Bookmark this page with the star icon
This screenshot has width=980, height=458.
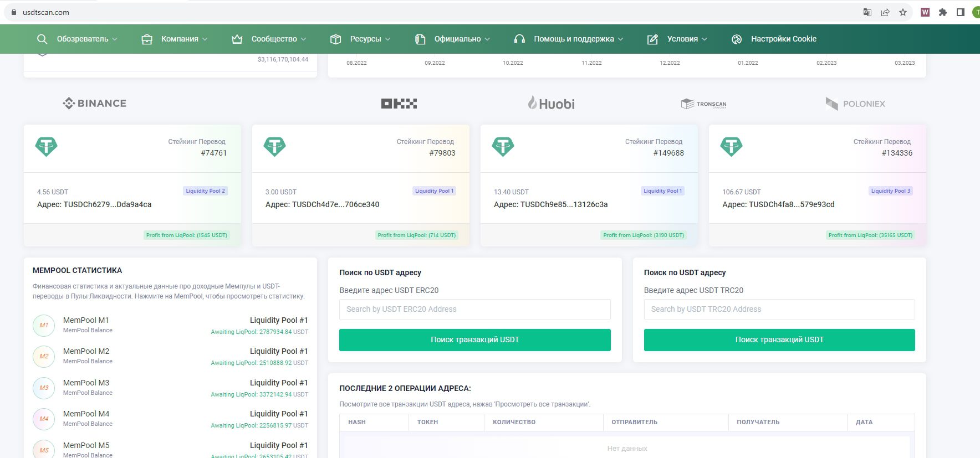click(903, 12)
